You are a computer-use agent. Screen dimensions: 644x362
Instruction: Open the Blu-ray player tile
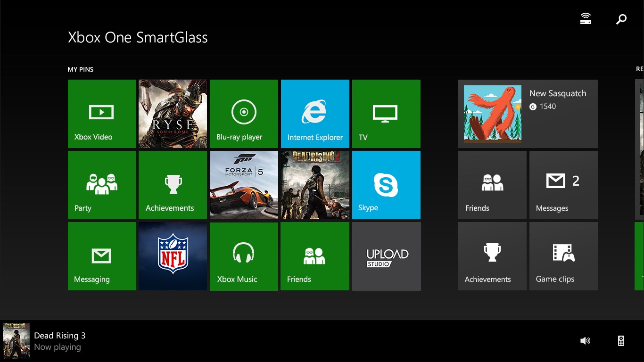pos(244,114)
